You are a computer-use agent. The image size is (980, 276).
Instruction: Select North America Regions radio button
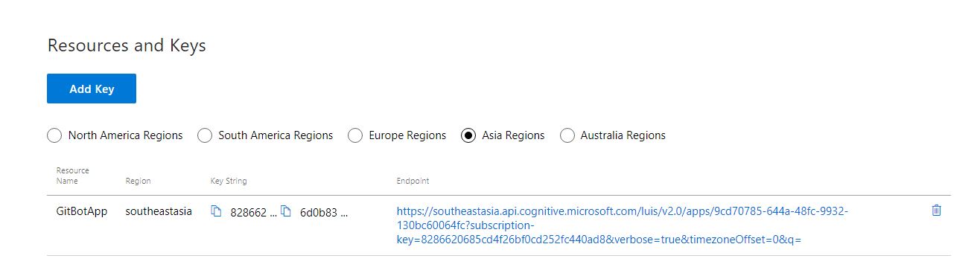click(x=54, y=135)
